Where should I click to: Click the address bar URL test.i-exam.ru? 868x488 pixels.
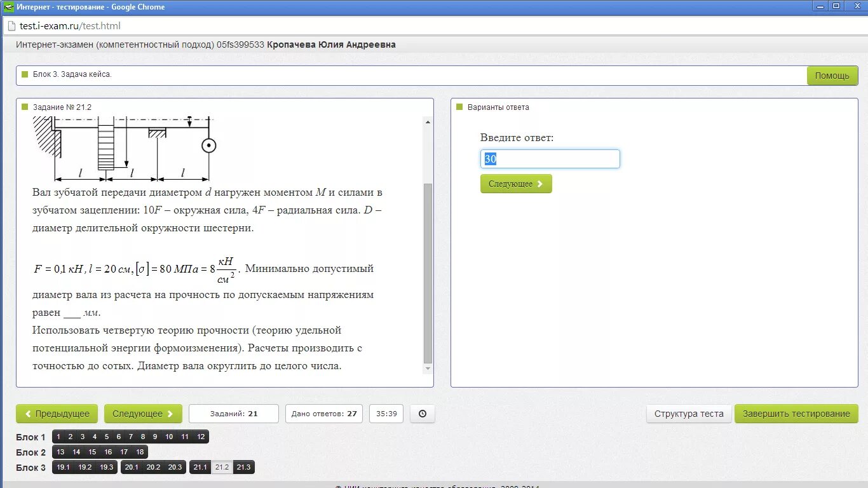70,26
